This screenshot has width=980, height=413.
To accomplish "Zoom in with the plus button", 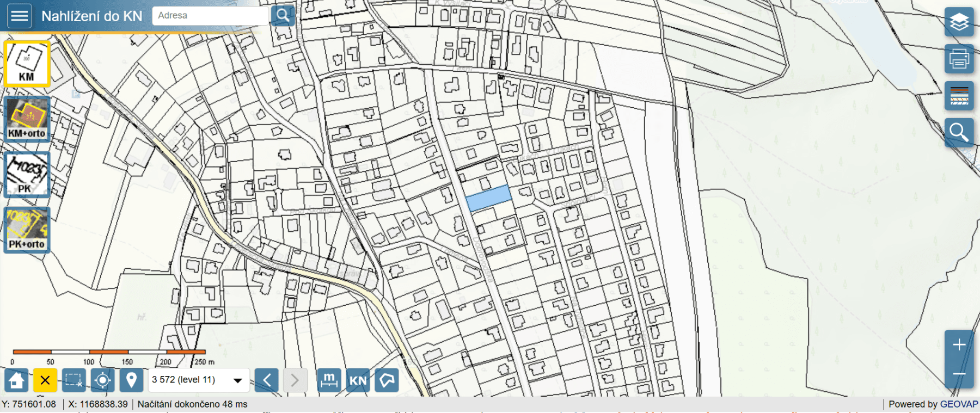I will click(959, 344).
